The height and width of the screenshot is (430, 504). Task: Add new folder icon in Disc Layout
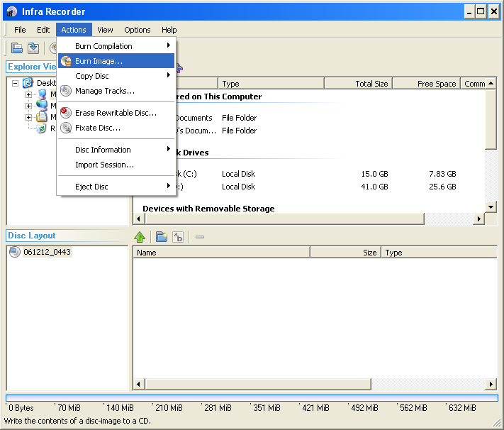(162, 237)
